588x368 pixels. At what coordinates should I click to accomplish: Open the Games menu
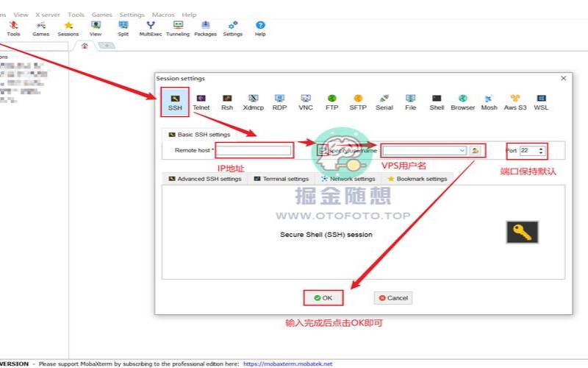[x=102, y=15]
